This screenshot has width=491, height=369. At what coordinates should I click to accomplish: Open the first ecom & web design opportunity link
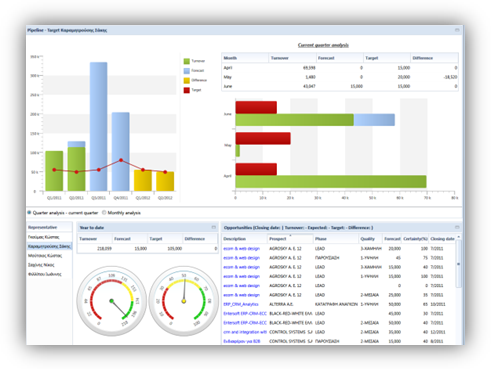click(241, 249)
